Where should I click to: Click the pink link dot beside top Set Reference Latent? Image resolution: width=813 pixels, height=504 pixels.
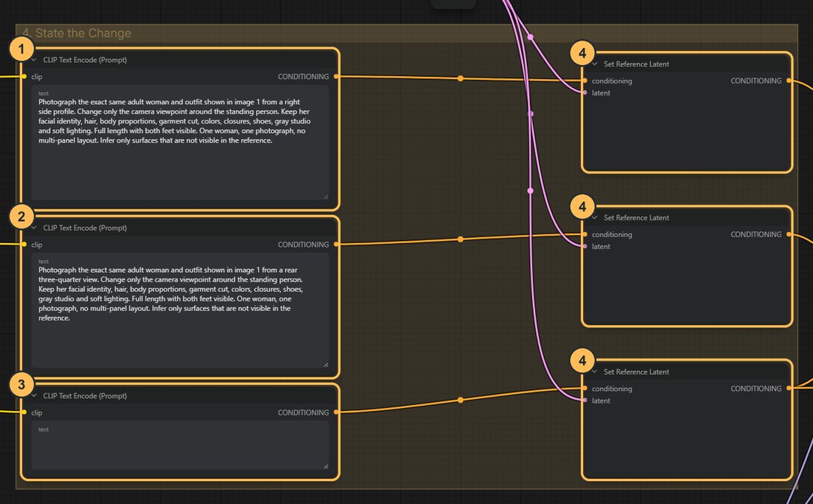[x=531, y=114]
